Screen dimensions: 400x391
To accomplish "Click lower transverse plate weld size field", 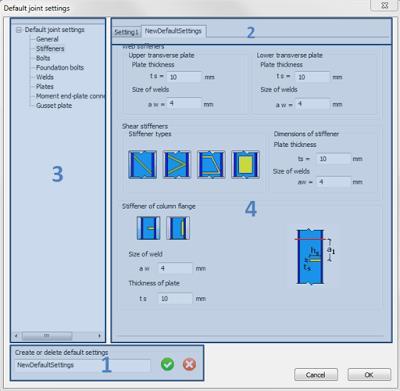I will click(312, 104).
